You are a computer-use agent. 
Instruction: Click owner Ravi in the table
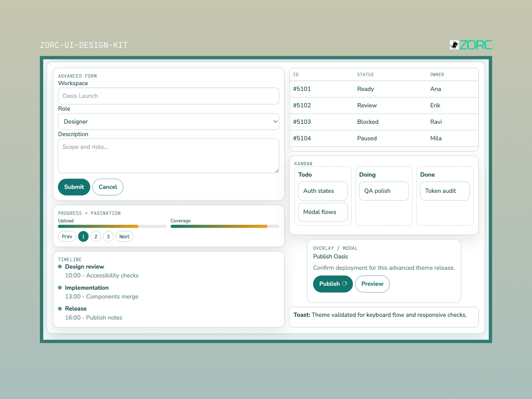click(436, 122)
